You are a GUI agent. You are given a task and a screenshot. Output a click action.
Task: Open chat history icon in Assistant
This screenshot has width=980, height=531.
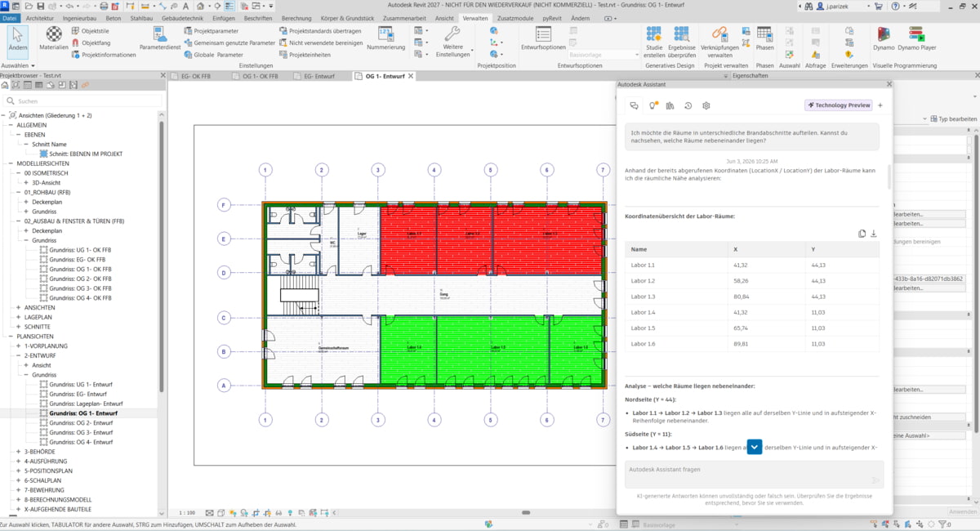coord(688,105)
